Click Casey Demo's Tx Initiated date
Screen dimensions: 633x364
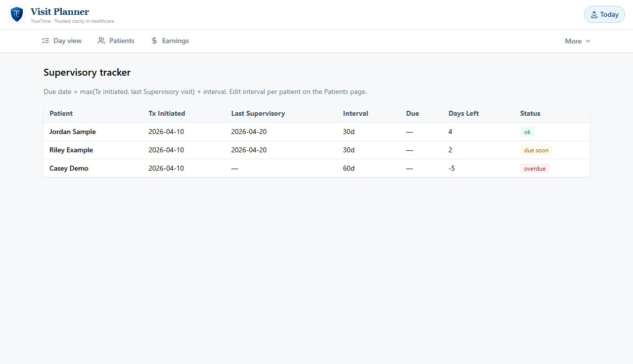tap(166, 168)
